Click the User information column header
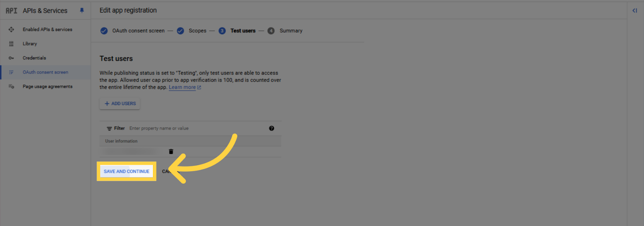Viewport: 644px width, 226px height. (x=121, y=141)
